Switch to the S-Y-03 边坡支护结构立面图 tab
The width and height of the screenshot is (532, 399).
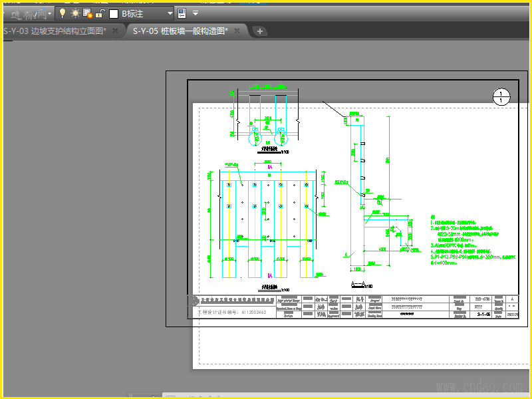coord(55,31)
